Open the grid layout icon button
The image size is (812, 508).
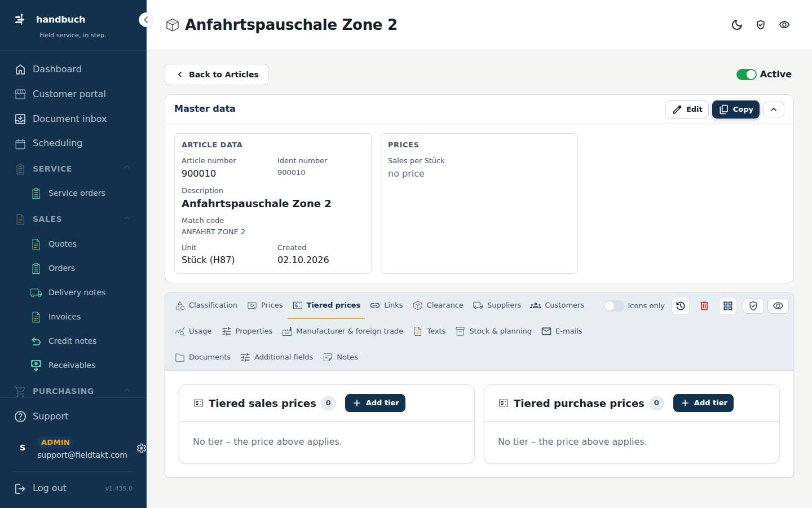click(x=728, y=306)
